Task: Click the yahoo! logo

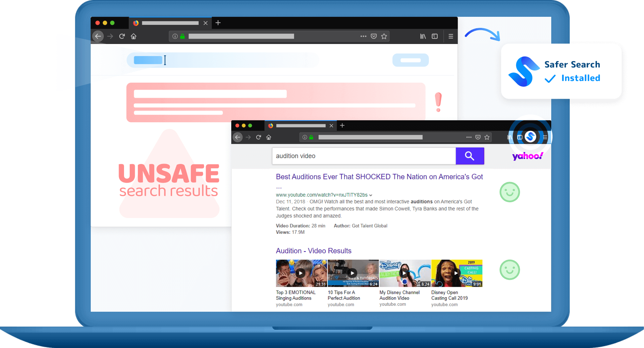Action: tap(527, 156)
